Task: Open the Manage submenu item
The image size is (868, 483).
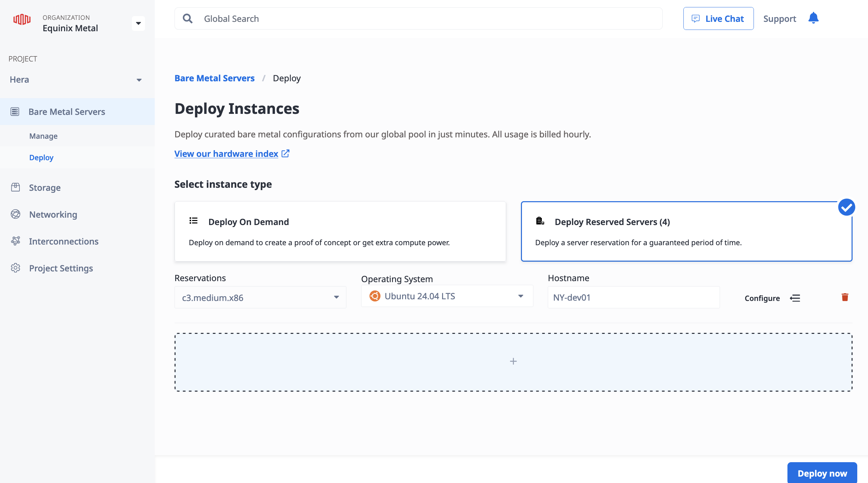Action: coord(44,136)
